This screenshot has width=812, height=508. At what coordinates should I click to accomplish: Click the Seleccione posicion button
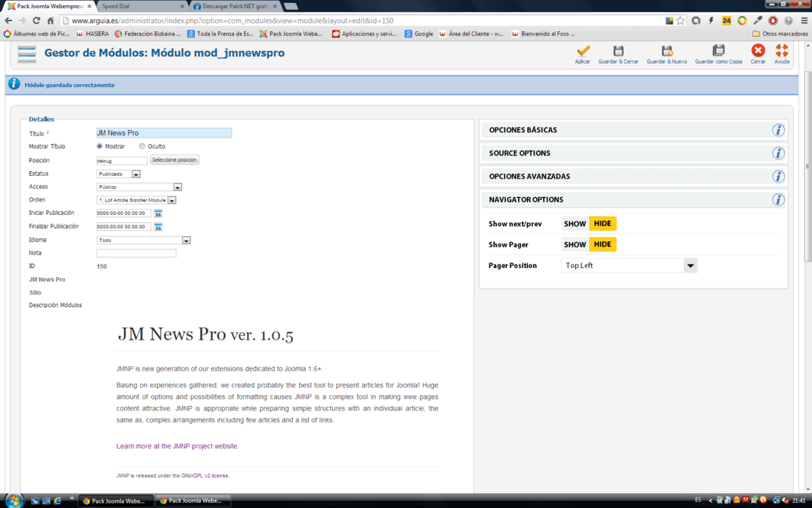point(174,160)
